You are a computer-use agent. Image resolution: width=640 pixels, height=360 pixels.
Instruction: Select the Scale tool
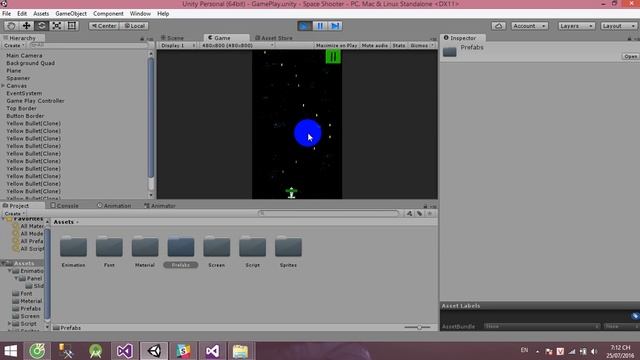pyautogui.click(x=57, y=26)
